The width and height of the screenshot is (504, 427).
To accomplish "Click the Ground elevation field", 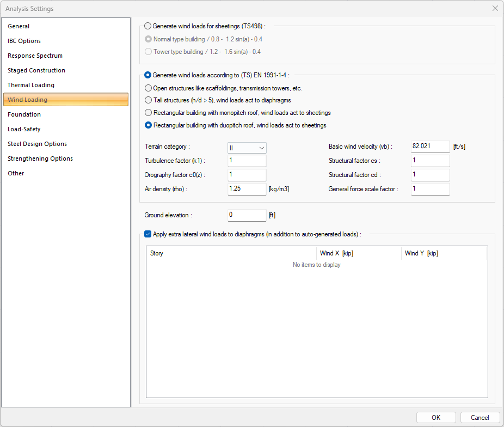I will click(x=247, y=215).
